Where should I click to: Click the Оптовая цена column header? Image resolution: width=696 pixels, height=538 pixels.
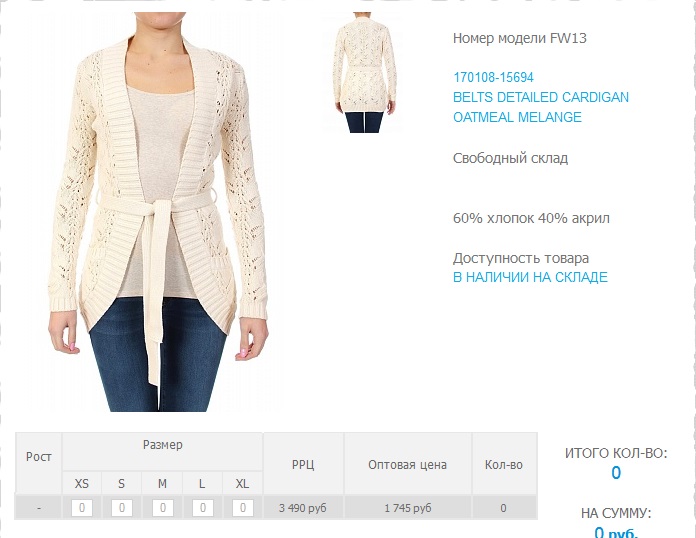click(407, 464)
